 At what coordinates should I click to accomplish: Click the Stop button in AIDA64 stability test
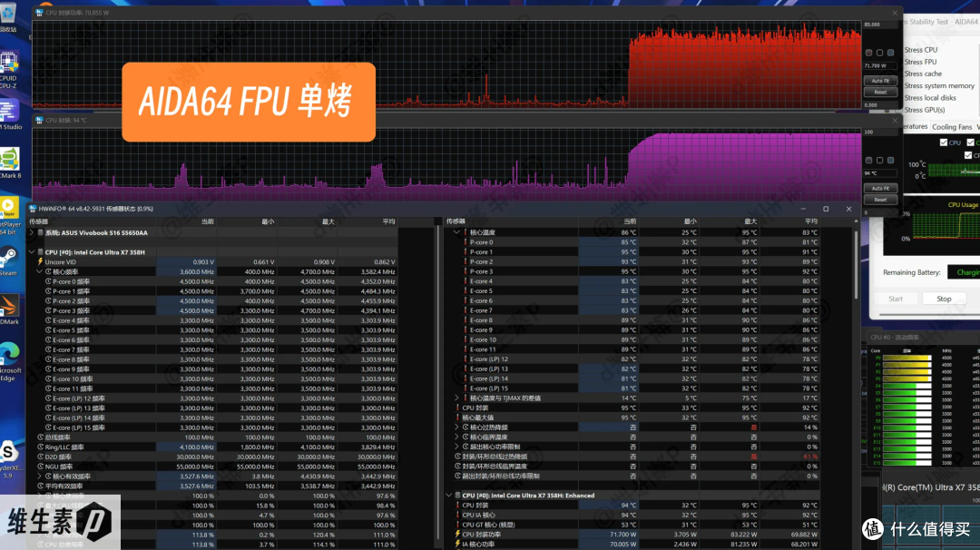(944, 299)
